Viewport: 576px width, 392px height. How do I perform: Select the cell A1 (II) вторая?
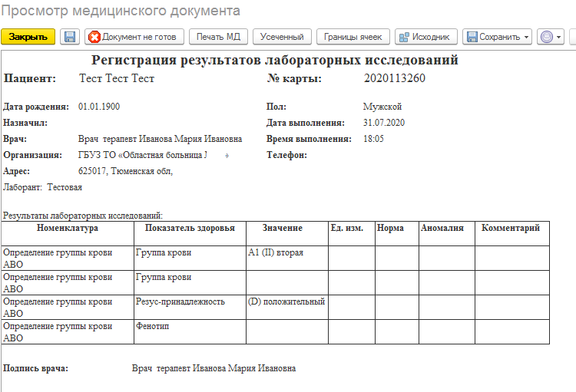(x=276, y=252)
